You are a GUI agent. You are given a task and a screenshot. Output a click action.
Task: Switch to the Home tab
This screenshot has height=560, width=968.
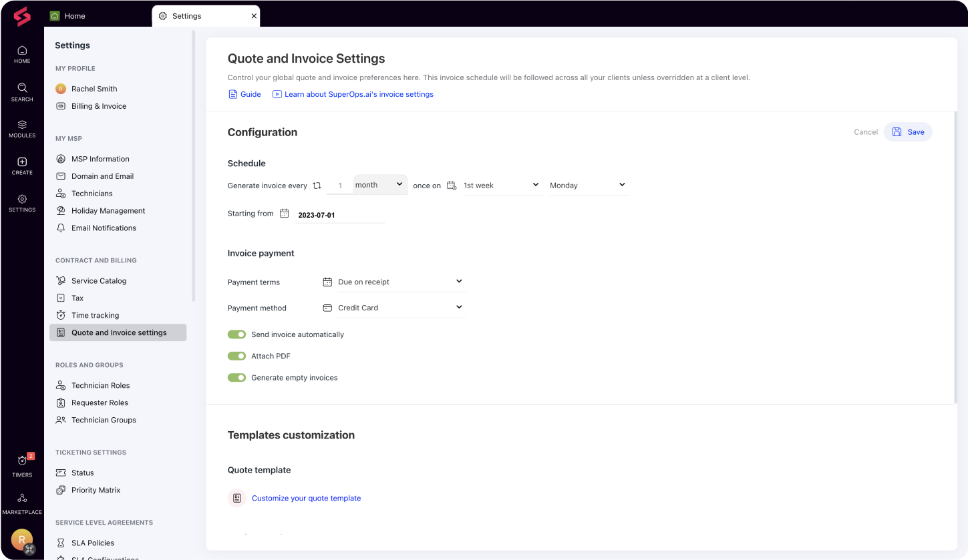(74, 15)
